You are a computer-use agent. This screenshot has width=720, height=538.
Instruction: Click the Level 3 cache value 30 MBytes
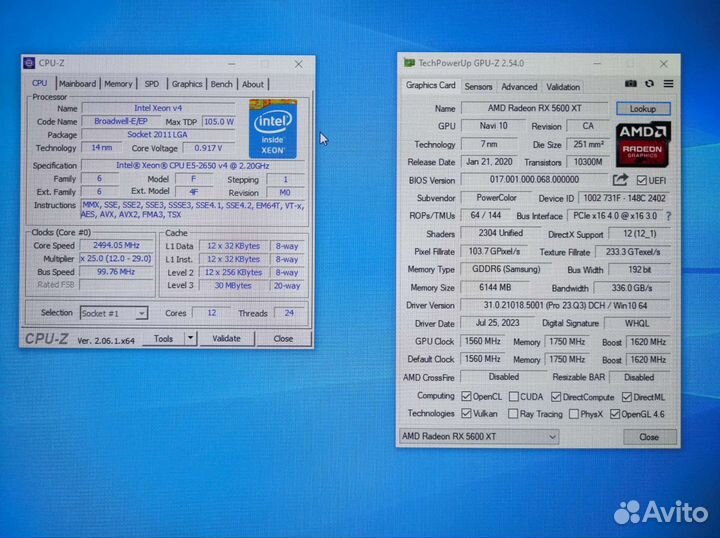233,286
